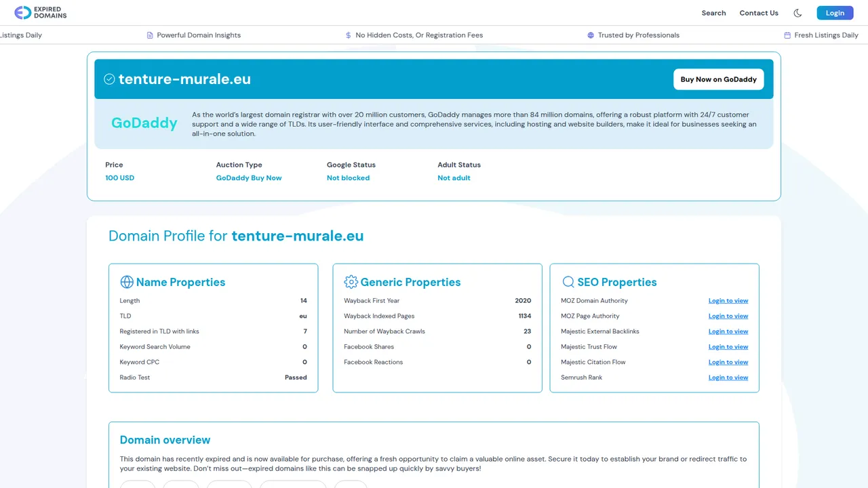The width and height of the screenshot is (868, 488).
Task: Click the dollar icon beside No Hidden Costs
Action: pos(349,35)
